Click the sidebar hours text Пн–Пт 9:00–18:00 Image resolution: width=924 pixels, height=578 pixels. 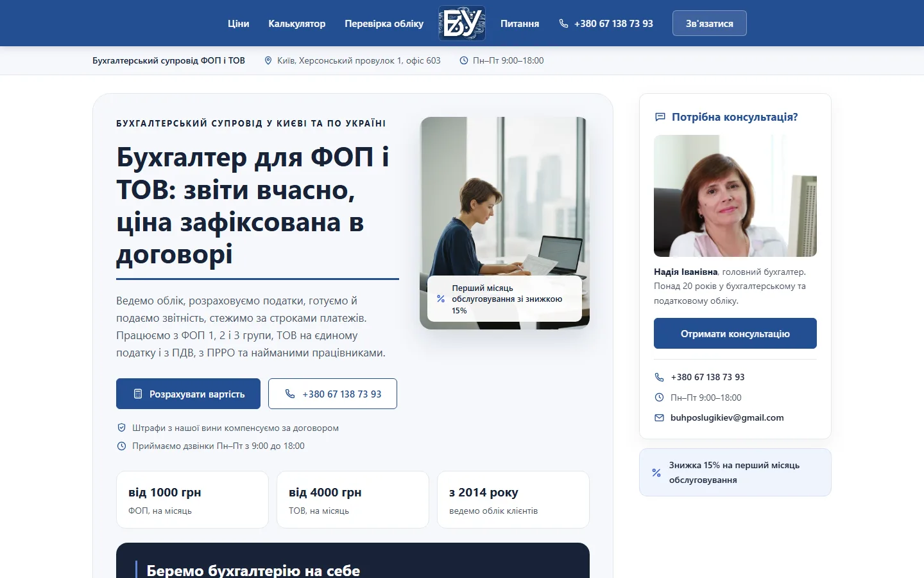point(706,398)
